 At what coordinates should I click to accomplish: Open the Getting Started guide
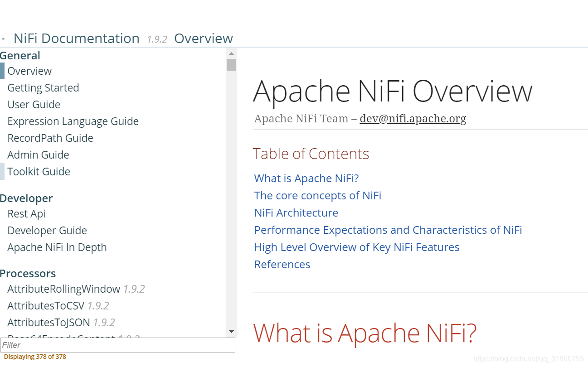43,88
